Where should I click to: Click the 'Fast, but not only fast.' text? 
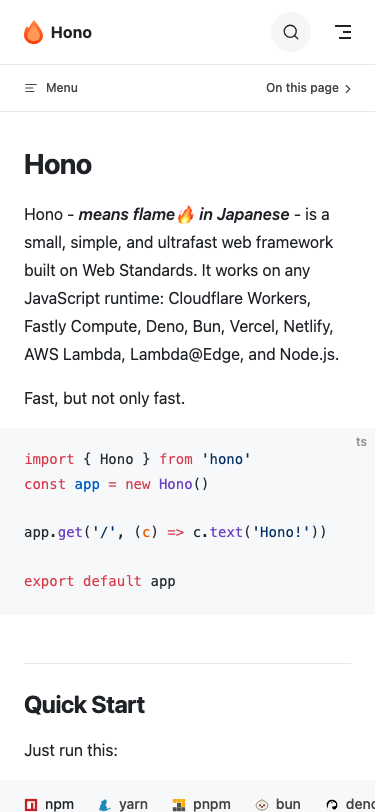pyautogui.click(x=105, y=398)
